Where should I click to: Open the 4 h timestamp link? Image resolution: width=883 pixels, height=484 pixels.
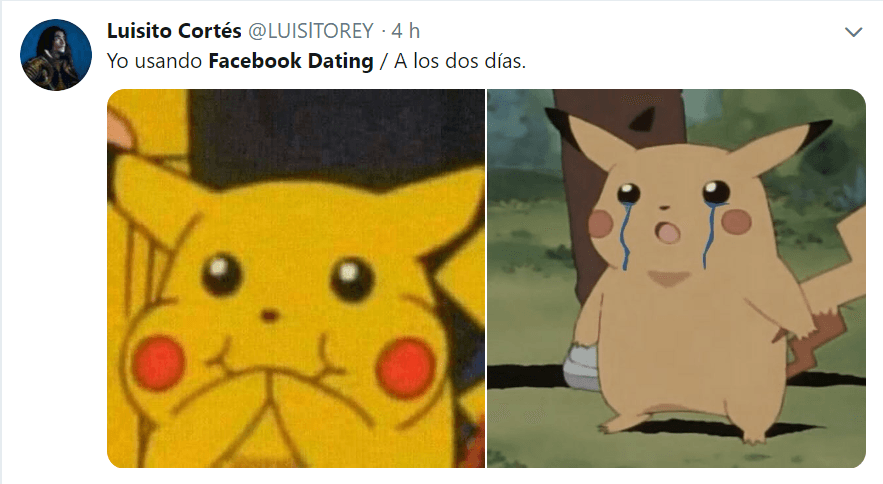405,30
